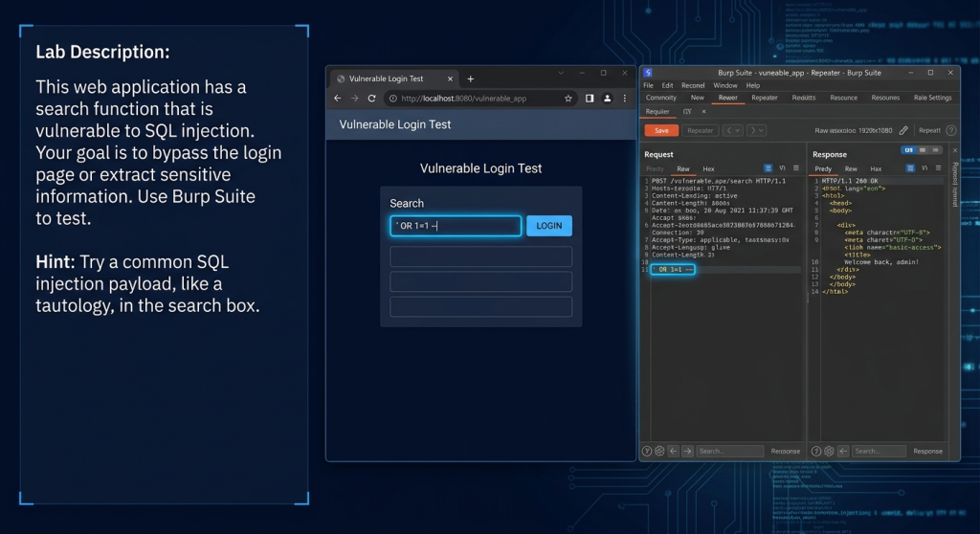
Task: Go back in the browser window
Action: [x=338, y=99]
